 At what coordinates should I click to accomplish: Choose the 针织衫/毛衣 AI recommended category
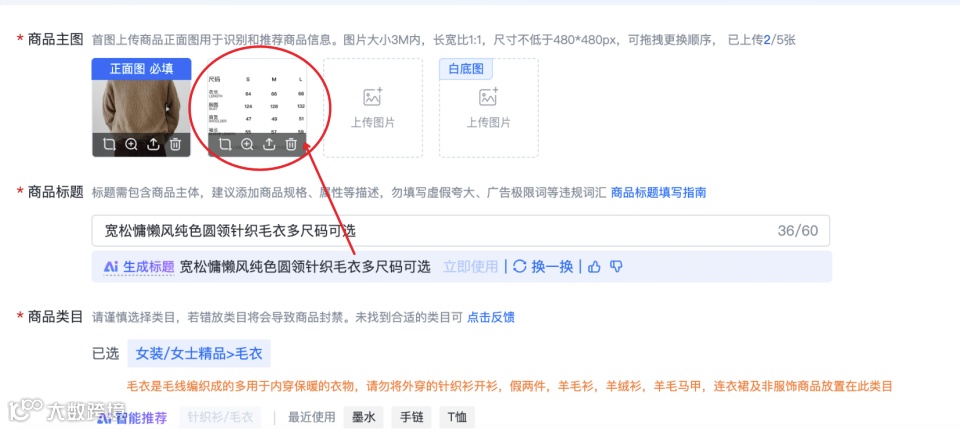220,417
